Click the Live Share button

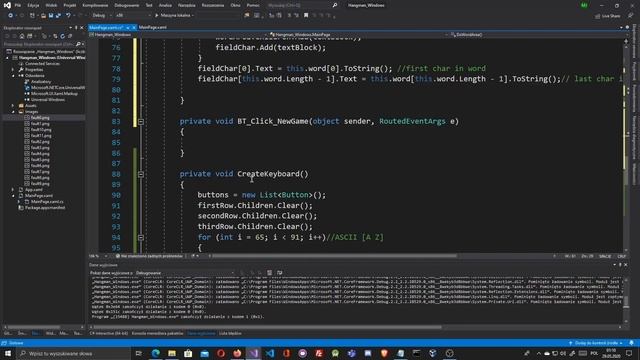point(608,16)
